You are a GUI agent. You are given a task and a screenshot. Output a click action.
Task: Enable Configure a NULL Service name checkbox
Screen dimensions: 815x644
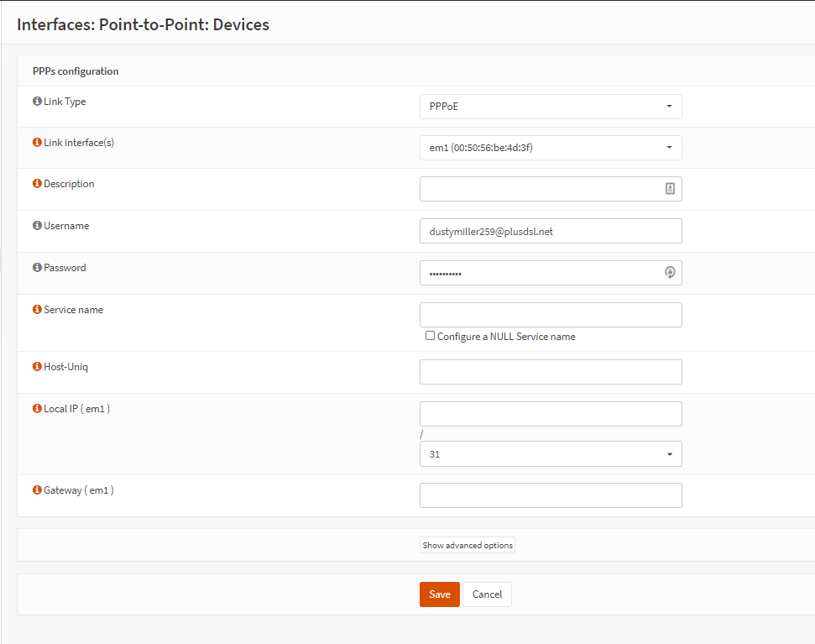430,336
